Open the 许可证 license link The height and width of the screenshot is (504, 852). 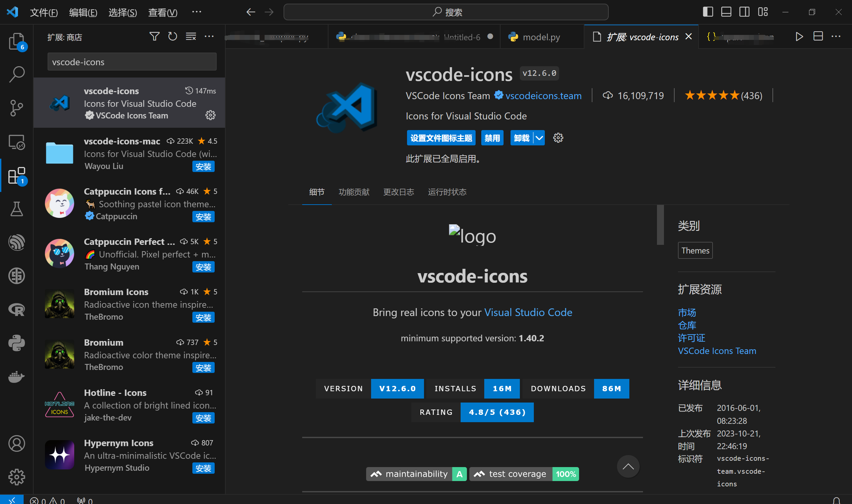pyautogui.click(x=691, y=338)
